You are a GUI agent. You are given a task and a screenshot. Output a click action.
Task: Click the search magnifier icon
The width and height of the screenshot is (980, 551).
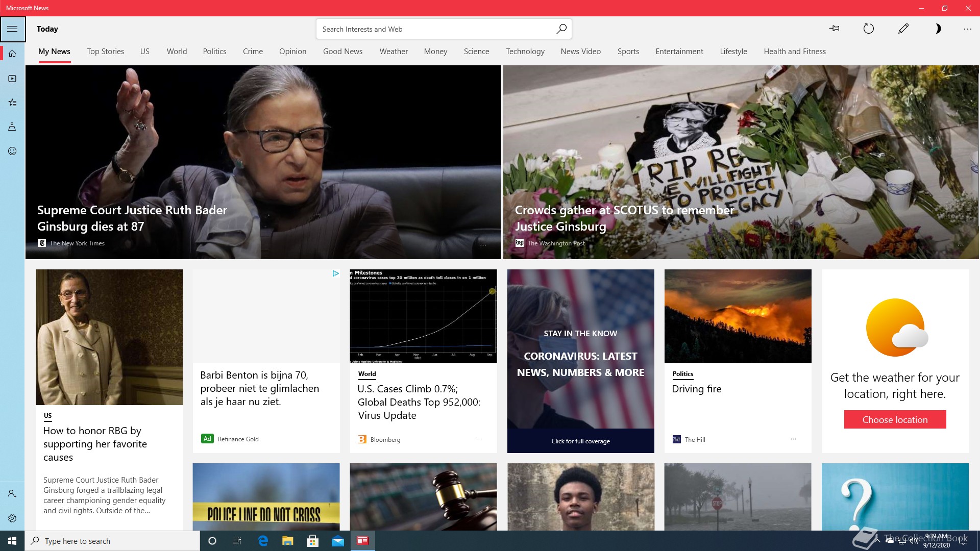[x=561, y=29]
